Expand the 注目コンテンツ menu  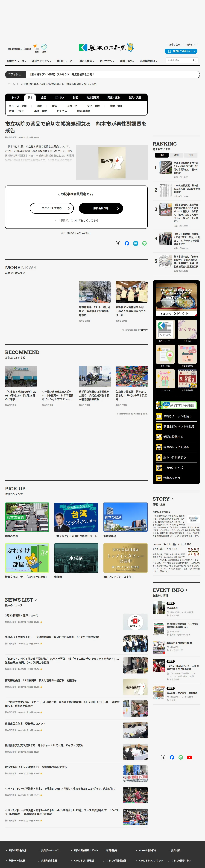[42, 61]
